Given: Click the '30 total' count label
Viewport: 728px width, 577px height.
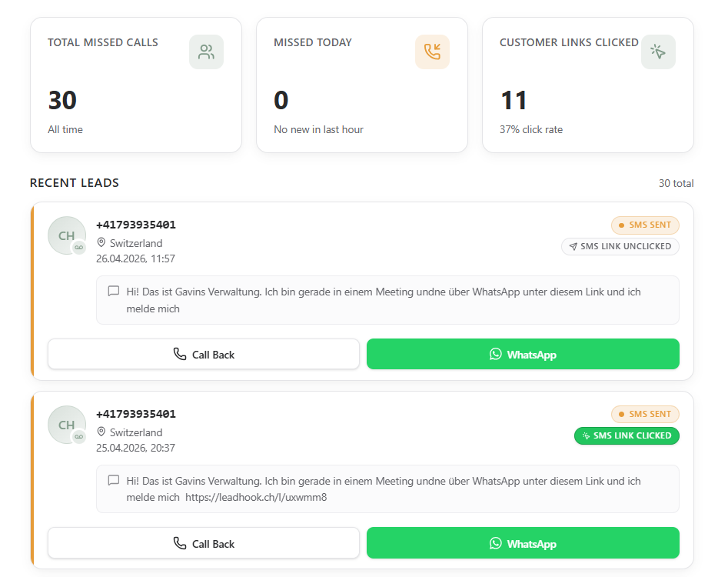Looking at the screenshot, I should click(676, 184).
